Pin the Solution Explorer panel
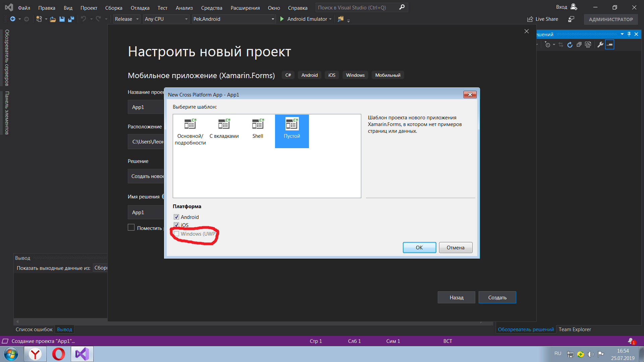The height and width of the screenshot is (362, 644). [x=629, y=34]
